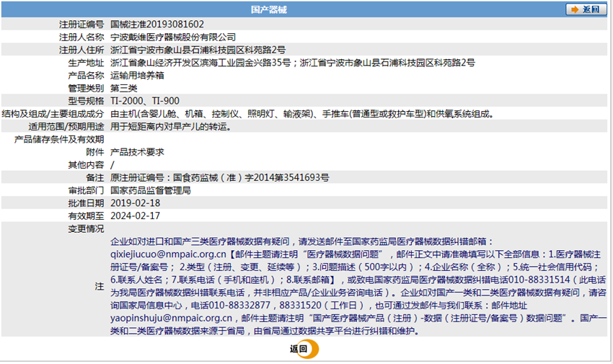The height and width of the screenshot is (364, 613).
Task: Click expiry date 2024-02-17
Action: [136, 216]
